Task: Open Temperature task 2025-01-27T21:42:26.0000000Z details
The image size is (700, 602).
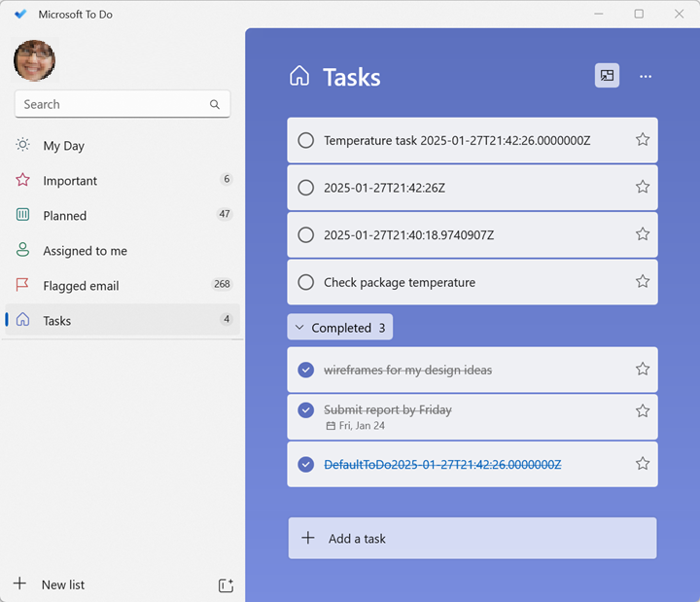Action: (x=472, y=140)
